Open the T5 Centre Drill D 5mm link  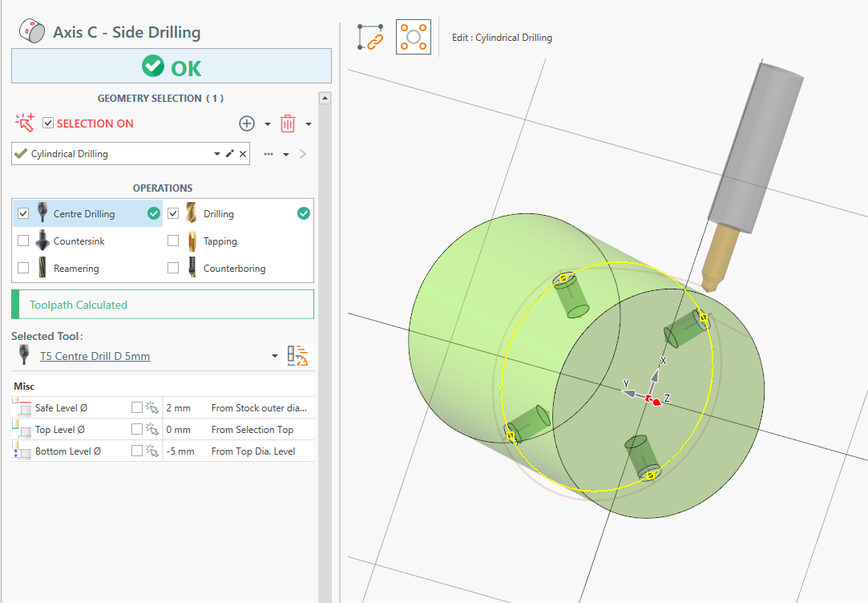[95, 356]
